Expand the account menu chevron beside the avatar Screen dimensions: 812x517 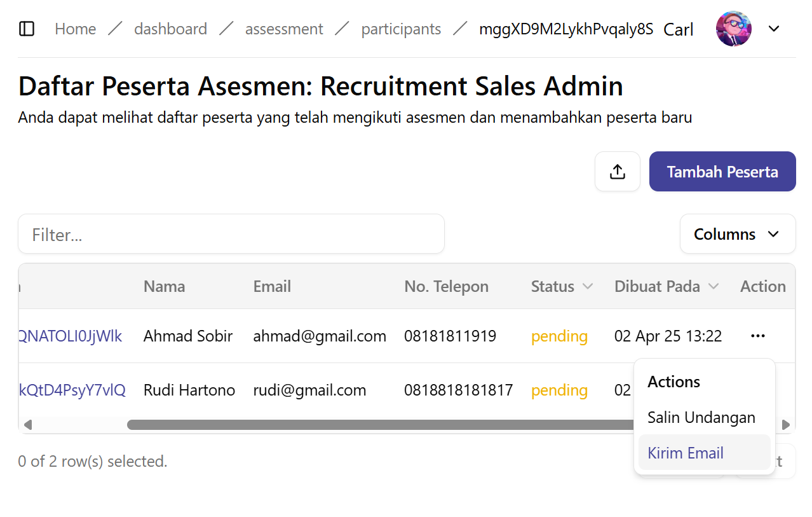774,29
